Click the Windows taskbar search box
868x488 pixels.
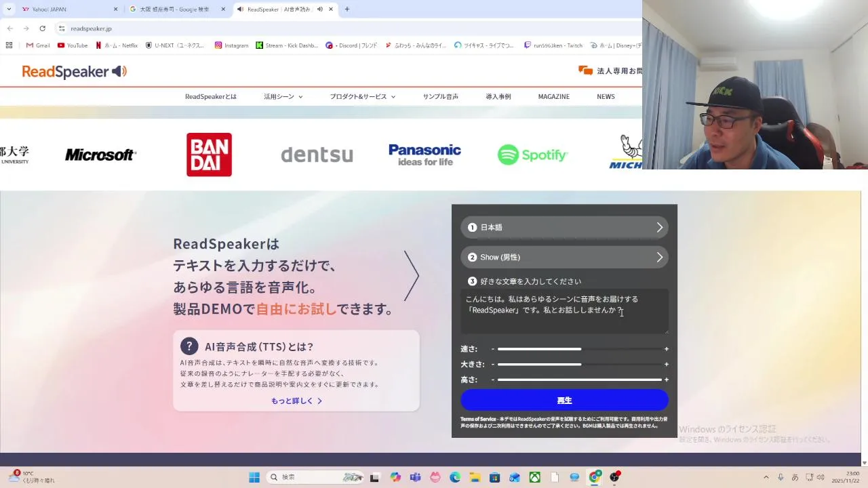(x=315, y=477)
